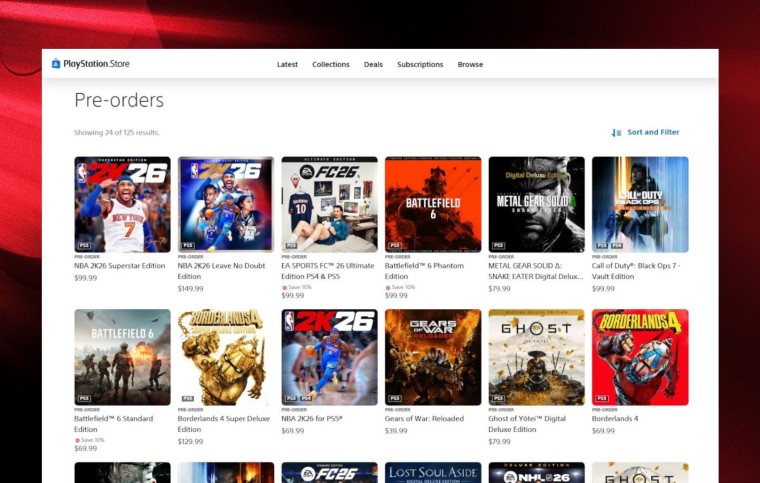Open Call of Duty Black Ops 7 cover
The image size is (760, 483).
pyautogui.click(x=640, y=204)
